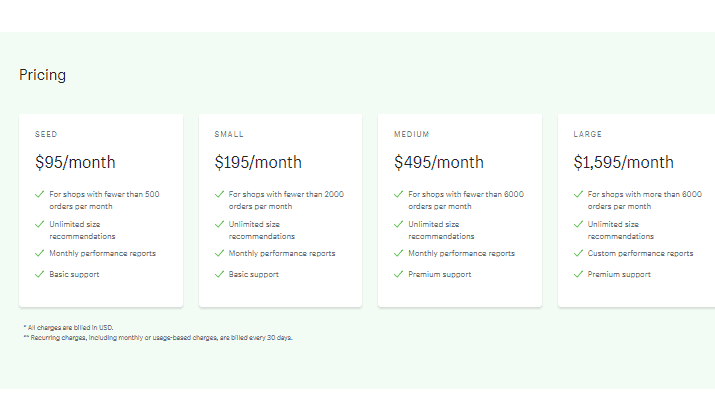Click the billed in USD footnote
Screen dimensions: 715x420
click(68, 327)
